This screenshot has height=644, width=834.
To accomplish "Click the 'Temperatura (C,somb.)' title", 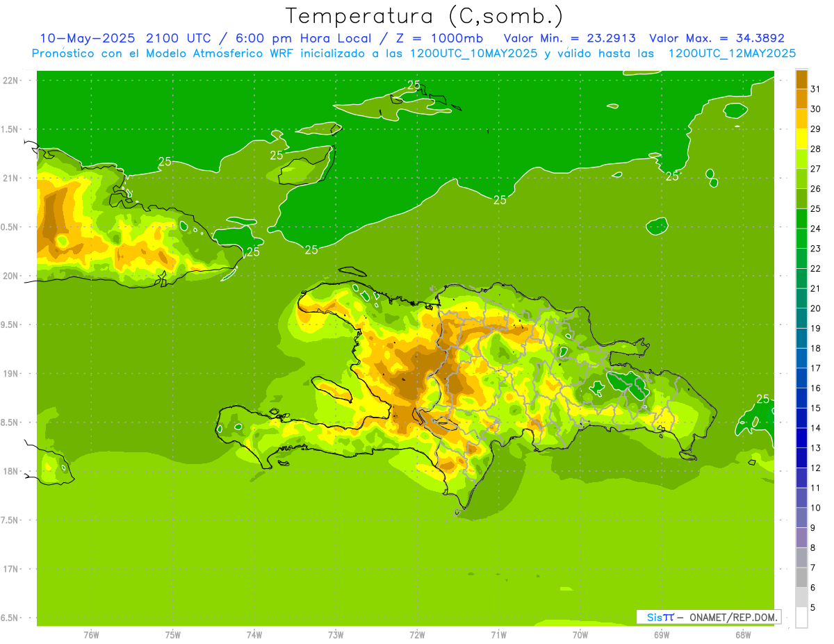I will 425,16.
